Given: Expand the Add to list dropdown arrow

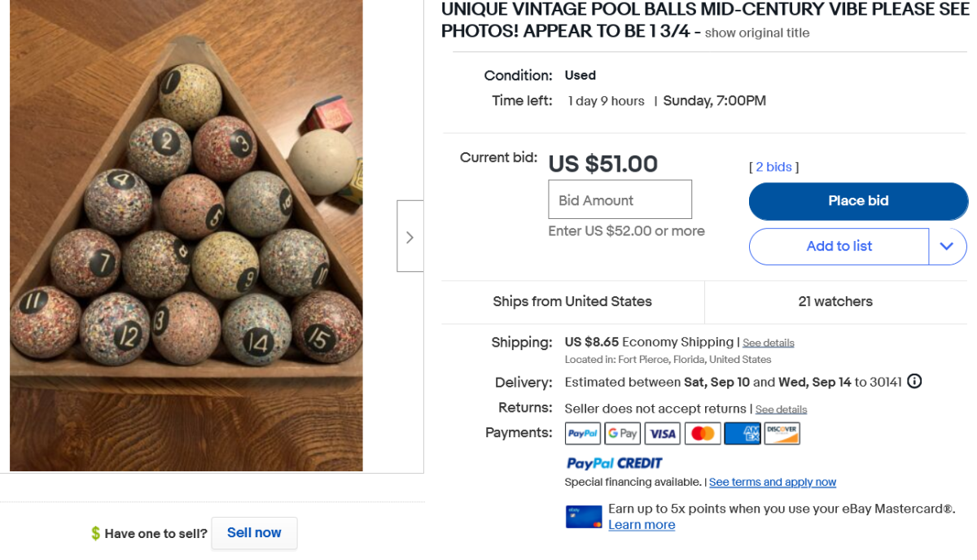Looking at the screenshot, I should [x=947, y=247].
